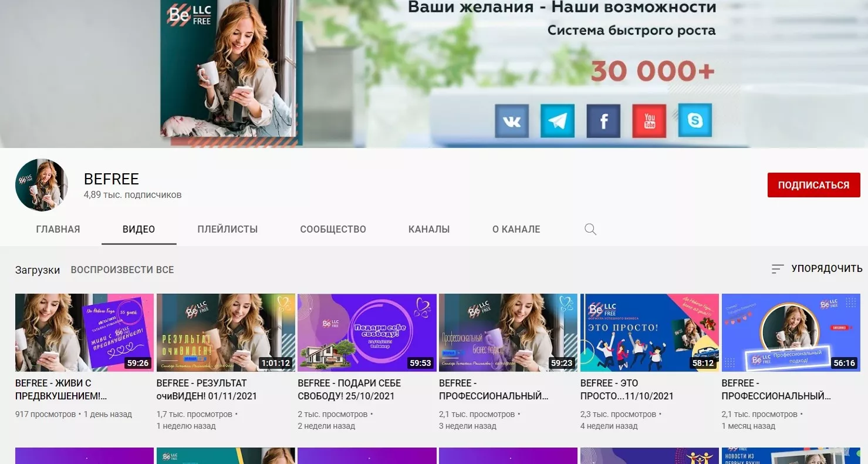Click ВОСПРОИЗВЕСТИ ВСЕ to play all
The image size is (868, 464).
(122, 270)
